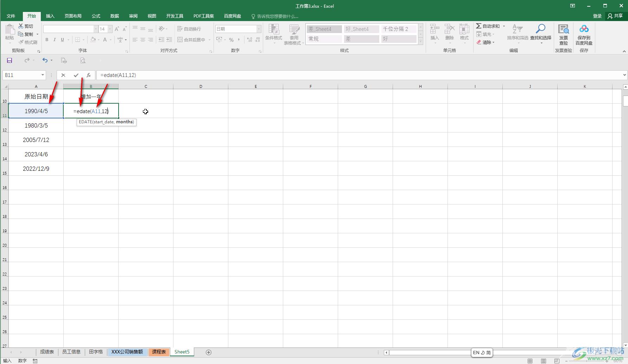This screenshot has width=628, height=364.
Task: Open the 文件 menu tab
Action: [11, 16]
